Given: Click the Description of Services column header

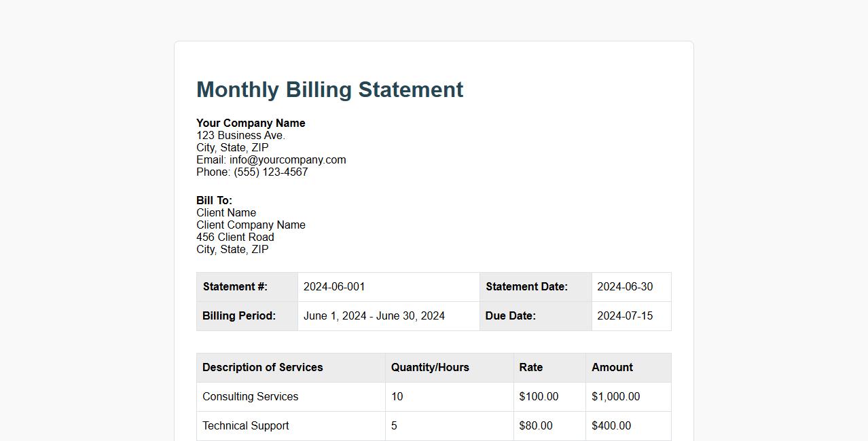Looking at the screenshot, I should [x=262, y=367].
